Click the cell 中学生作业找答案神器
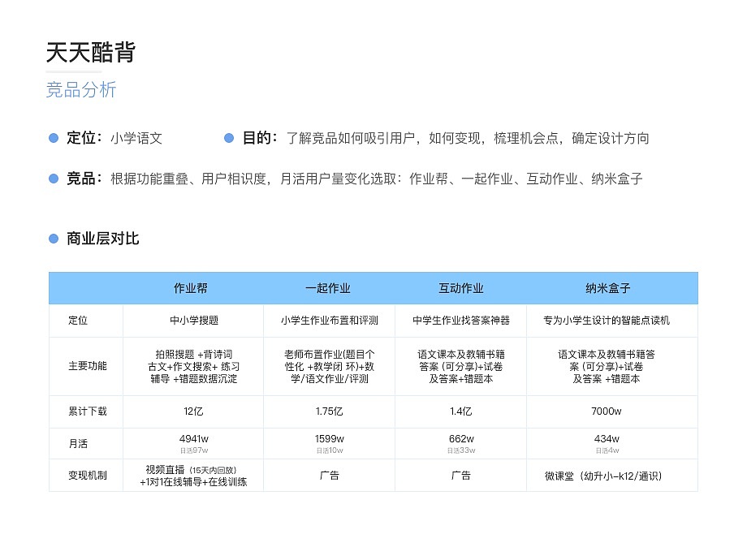The height and width of the screenshot is (560, 747). [x=461, y=320]
